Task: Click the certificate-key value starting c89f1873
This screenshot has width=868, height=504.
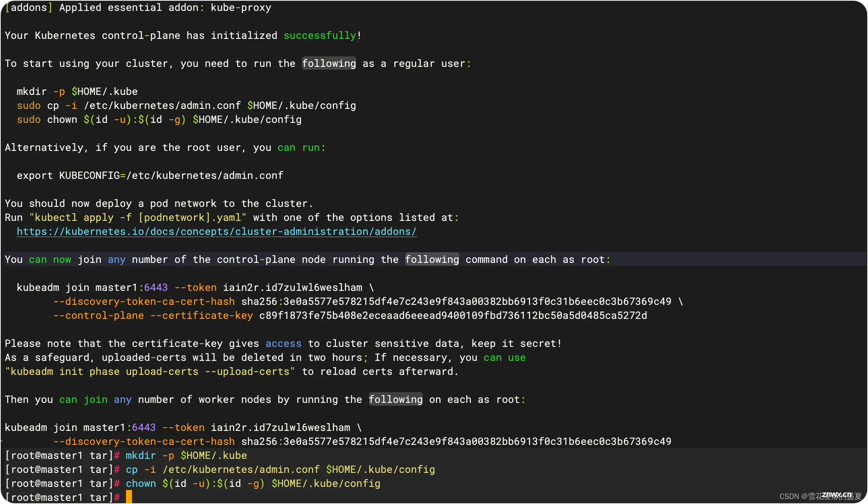Action: [x=453, y=315]
